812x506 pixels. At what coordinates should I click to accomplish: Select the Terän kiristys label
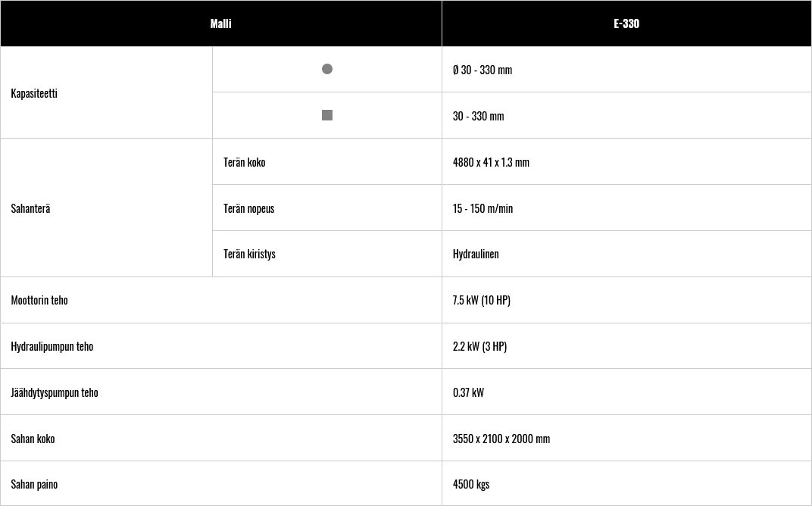point(250,254)
